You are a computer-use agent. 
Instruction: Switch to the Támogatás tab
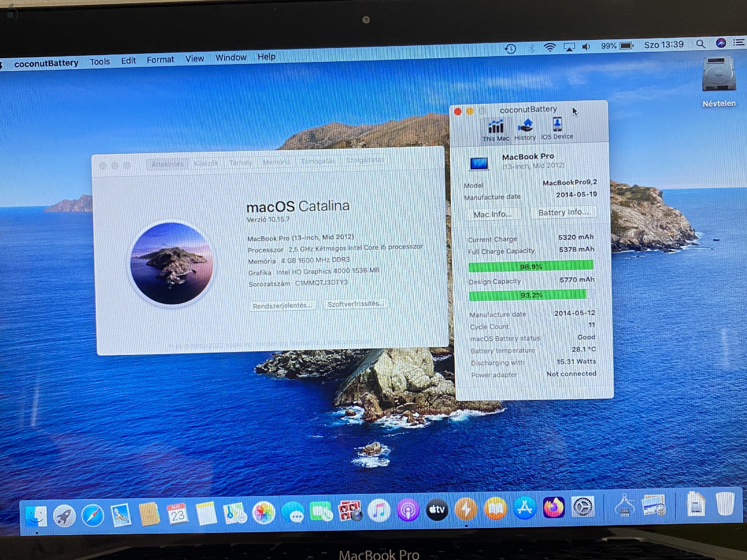318,161
